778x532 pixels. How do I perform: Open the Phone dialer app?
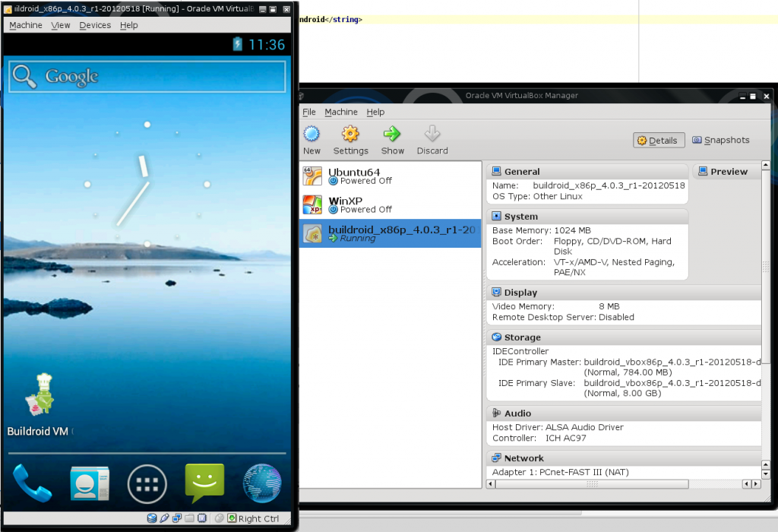32,483
